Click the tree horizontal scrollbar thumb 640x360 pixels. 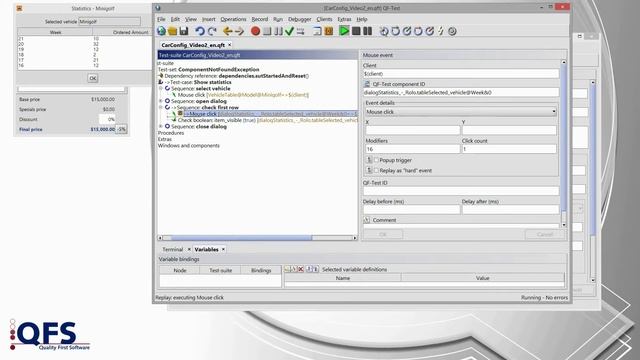coord(242,238)
